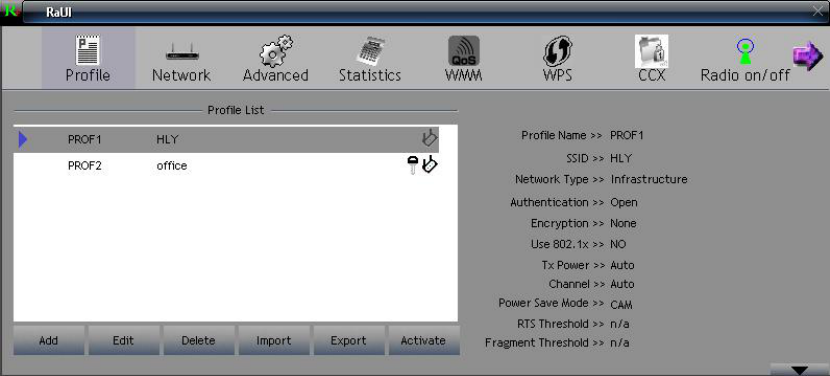Viewport: 830px width, 376px height.
Task: Expand more details with bottom down arrow
Action: point(800,370)
